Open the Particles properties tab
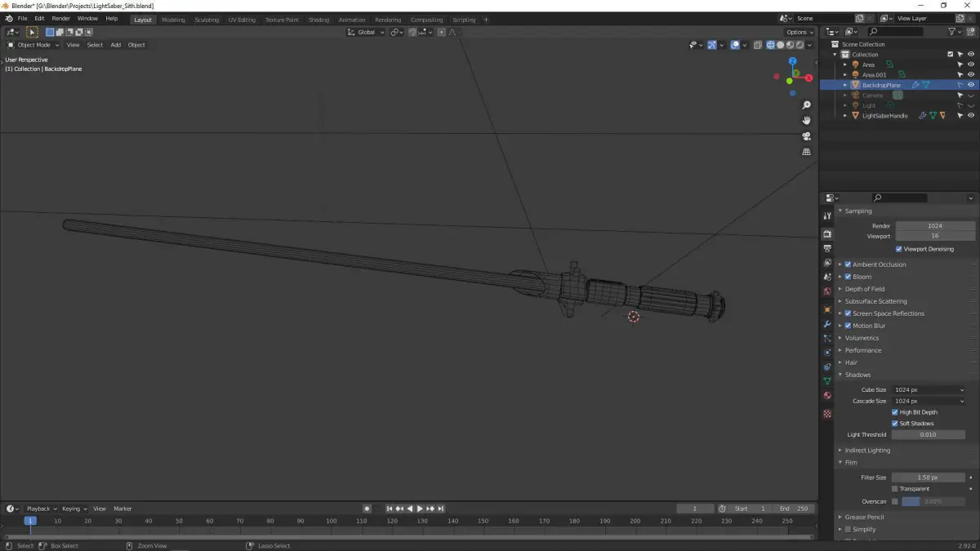This screenshot has width=980, height=551. 827,338
